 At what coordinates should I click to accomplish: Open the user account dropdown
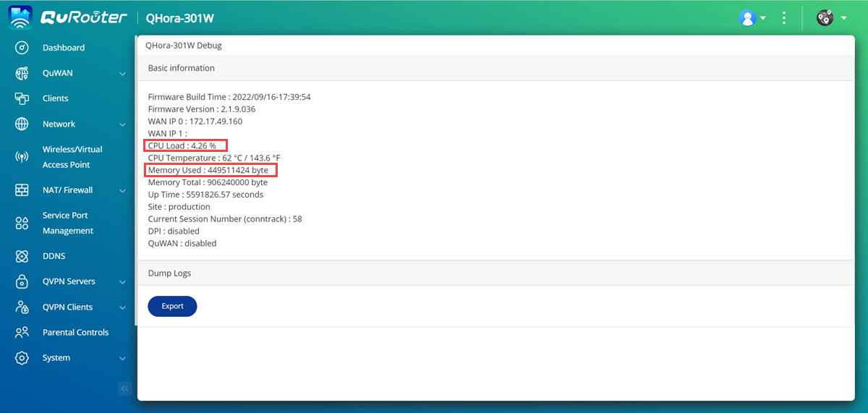pos(752,18)
